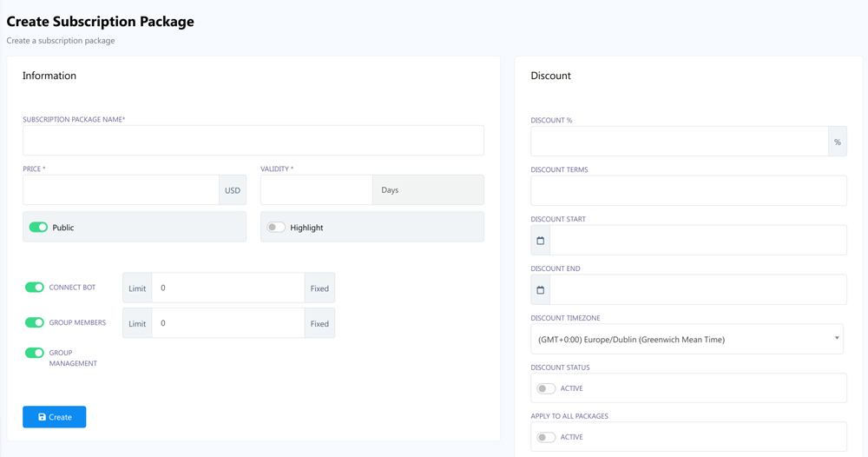Select the Validity number field
The width and height of the screenshot is (868, 457).
point(316,190)
